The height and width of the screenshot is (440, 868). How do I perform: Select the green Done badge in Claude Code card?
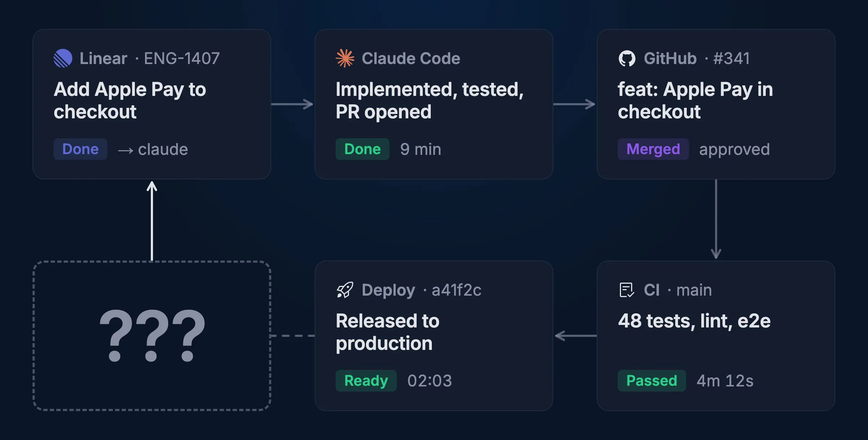coord(362,149)
